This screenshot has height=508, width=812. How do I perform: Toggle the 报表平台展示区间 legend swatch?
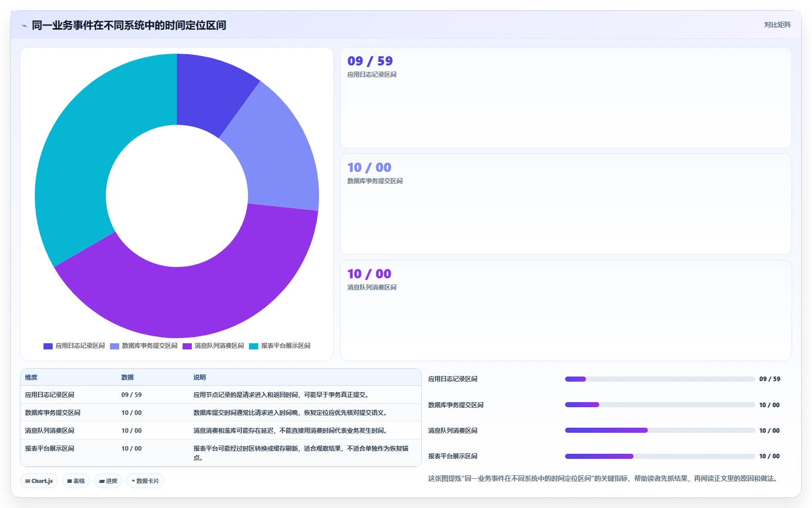[254, 346]
